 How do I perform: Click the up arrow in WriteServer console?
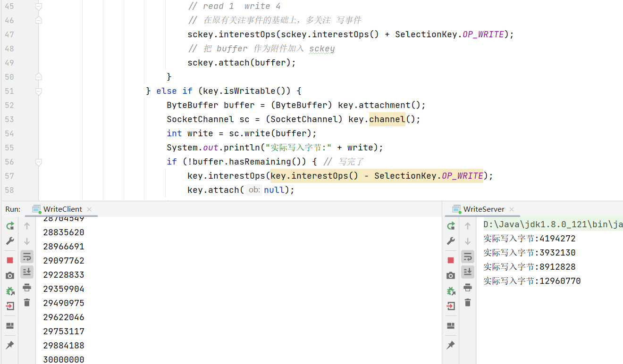[x=468, y=226]
